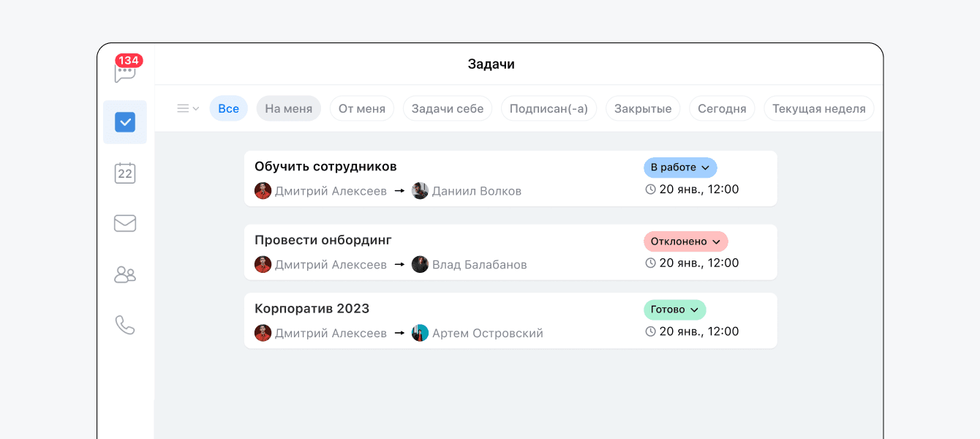Select the Все filter tab
Image resolution: width=980 pixels, height=439 pixels.
pos(228,108)
